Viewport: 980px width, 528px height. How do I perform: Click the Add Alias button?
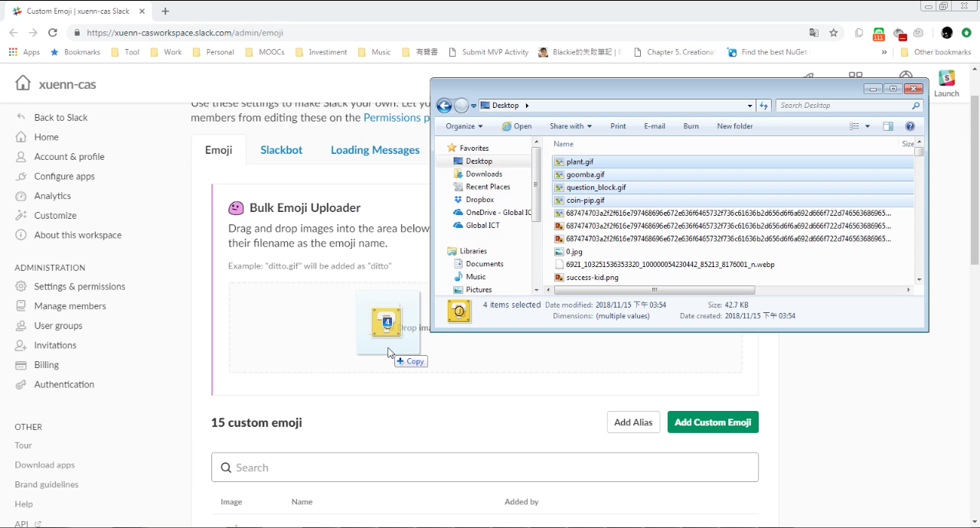633,422
